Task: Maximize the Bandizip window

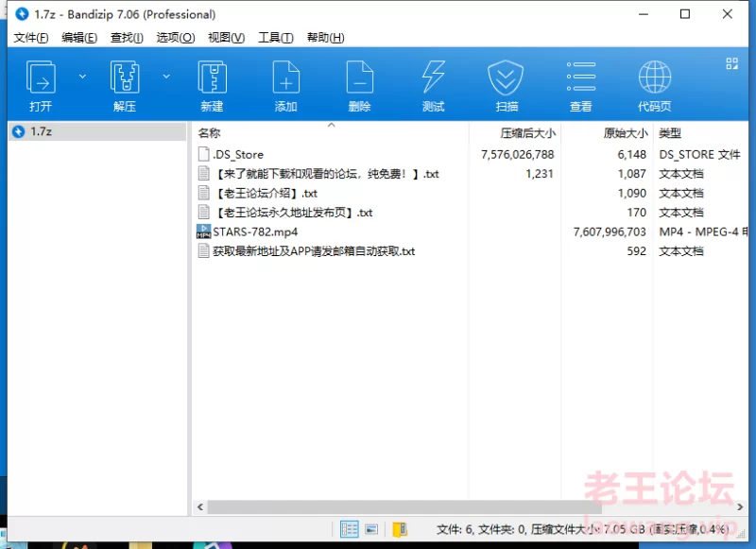Action: (684, 14)
